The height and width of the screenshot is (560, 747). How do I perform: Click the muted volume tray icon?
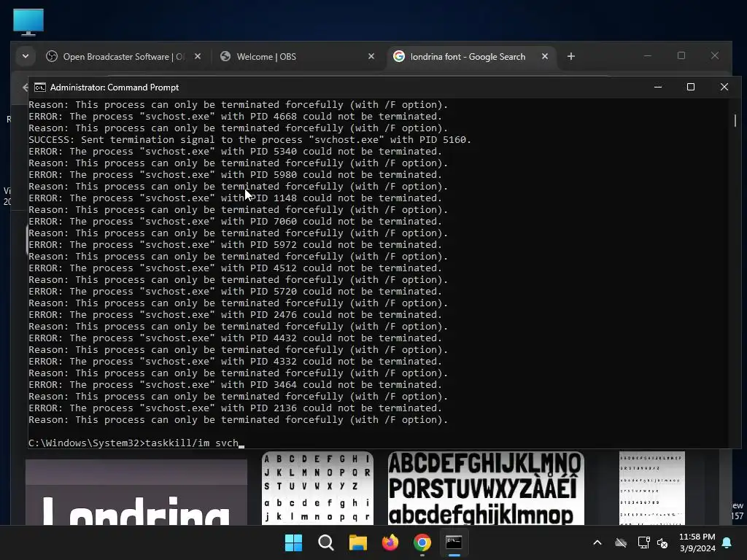coord(662,542)
